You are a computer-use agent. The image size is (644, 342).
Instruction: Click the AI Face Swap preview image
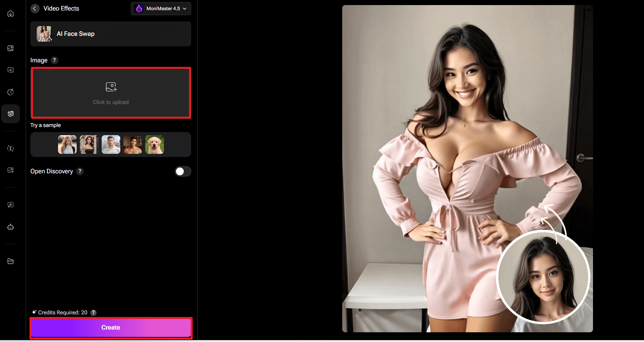coord(467,169)
